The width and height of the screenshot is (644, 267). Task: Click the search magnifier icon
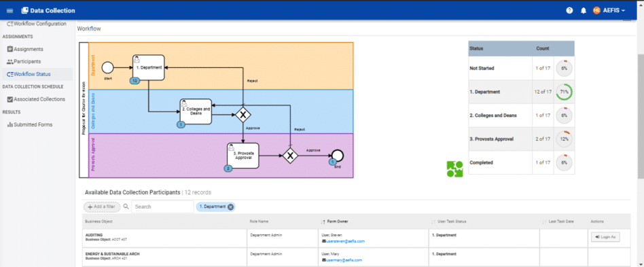click(x=126, y=207)
